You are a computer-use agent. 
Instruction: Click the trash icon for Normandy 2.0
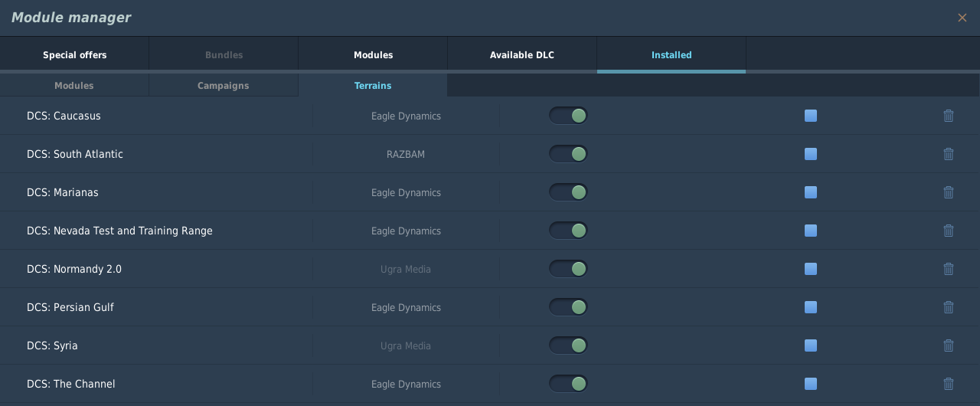click(949, 269)
